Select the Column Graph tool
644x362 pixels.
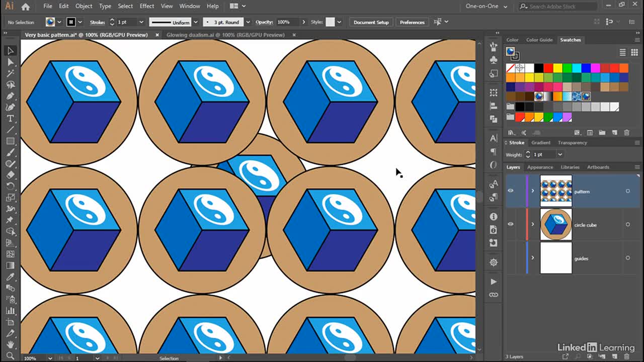[10, 311]
